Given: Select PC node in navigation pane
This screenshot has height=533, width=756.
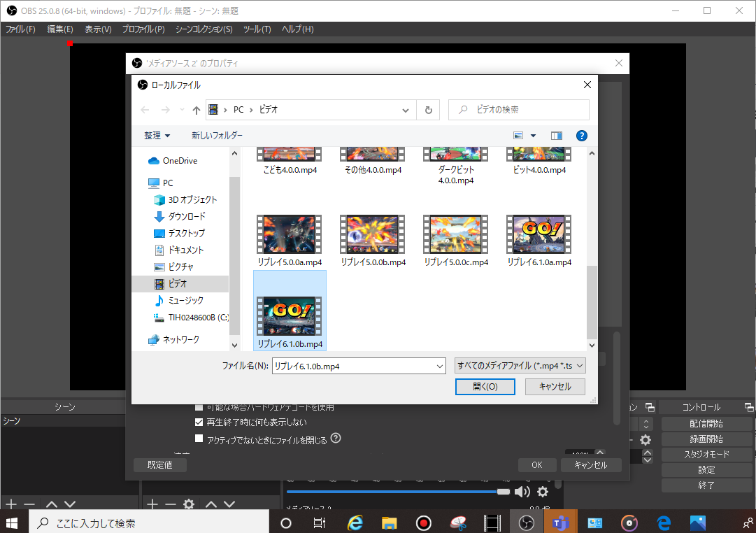Looking at the screenshot, I should pyautogui.click(x=161, y=183).
